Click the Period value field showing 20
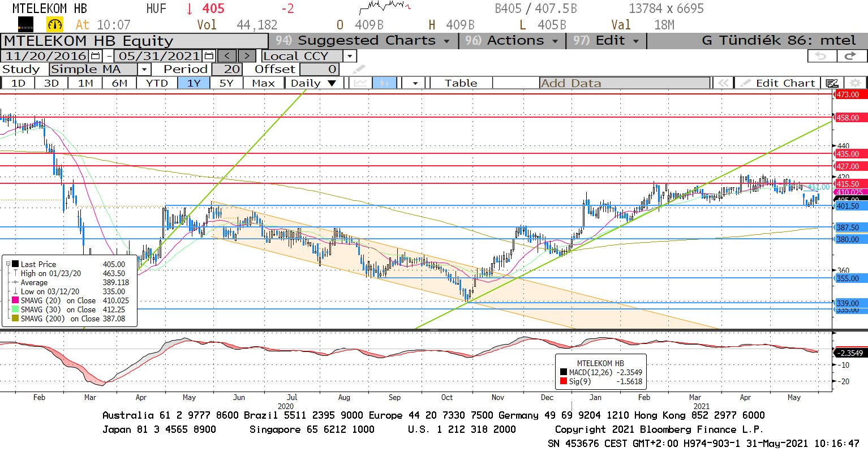The height and width of the screenshot is (460, 868). (227, 70)
